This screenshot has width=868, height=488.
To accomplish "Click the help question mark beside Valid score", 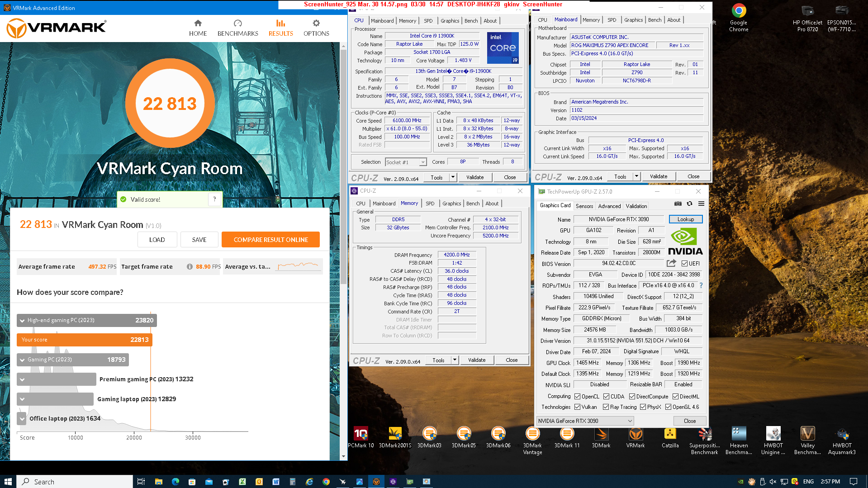I will point(214,199).
